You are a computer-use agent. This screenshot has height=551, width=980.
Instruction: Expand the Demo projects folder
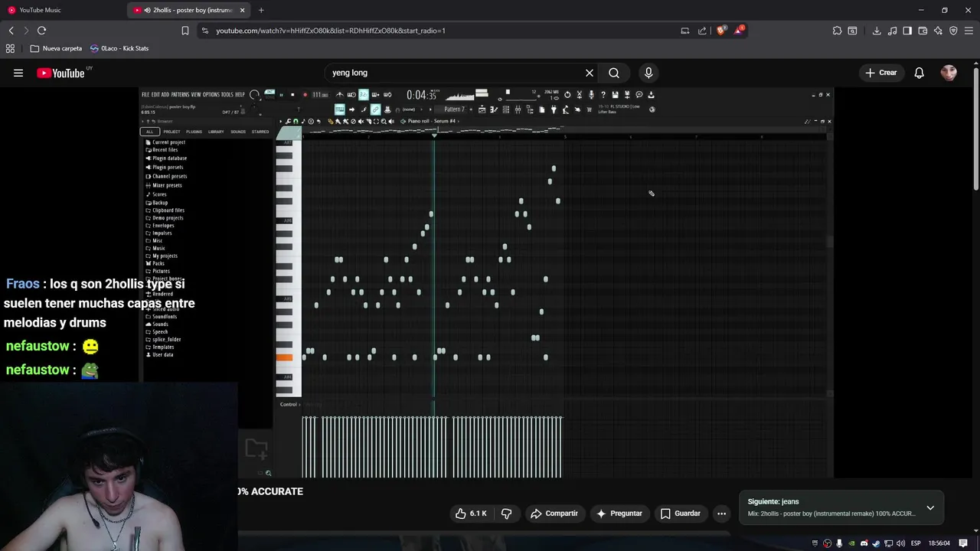point(167,218)
